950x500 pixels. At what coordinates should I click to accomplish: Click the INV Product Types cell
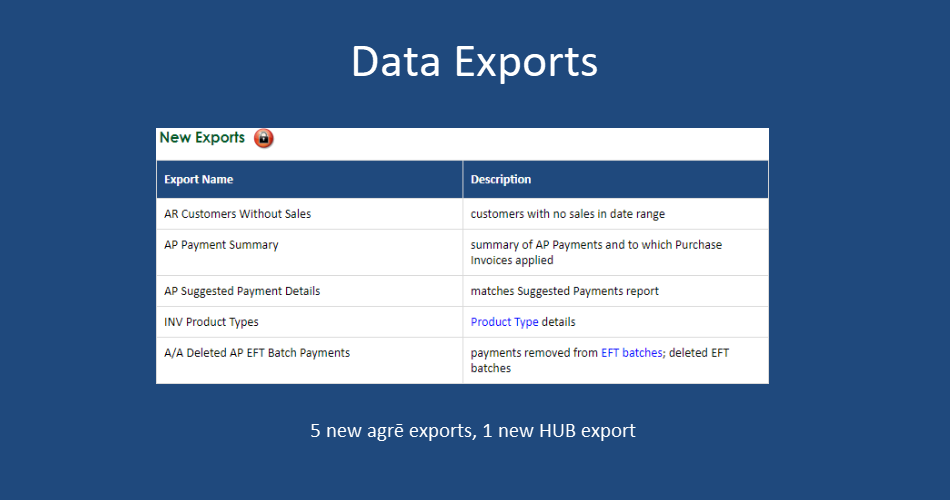tap(310, 322)
